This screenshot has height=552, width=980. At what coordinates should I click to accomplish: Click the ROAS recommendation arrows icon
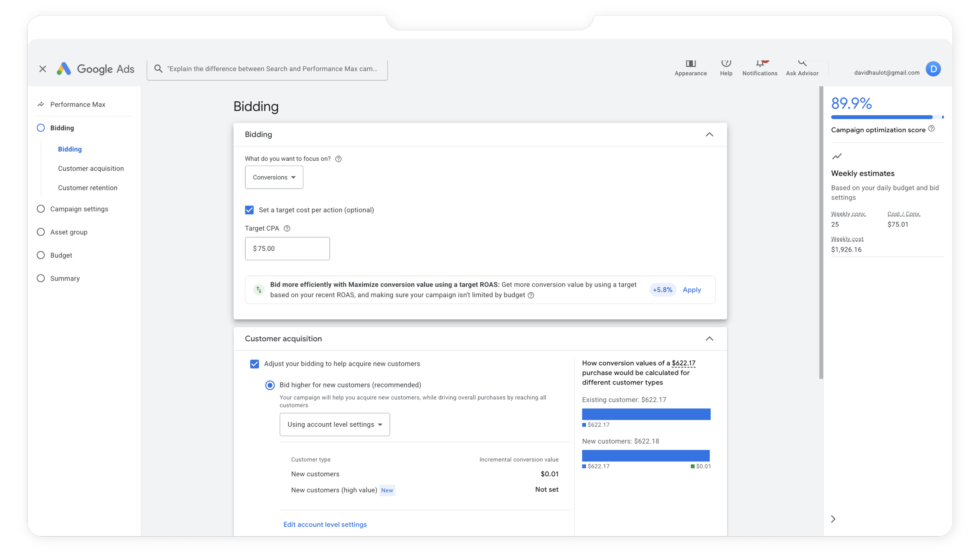pos(259,290)
